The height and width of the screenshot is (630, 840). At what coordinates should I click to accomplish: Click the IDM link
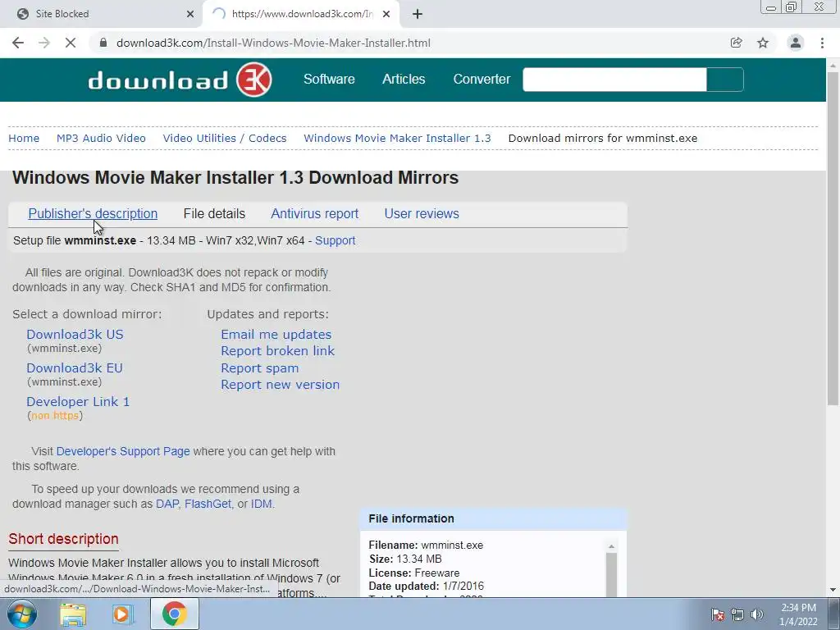(262, 504)
